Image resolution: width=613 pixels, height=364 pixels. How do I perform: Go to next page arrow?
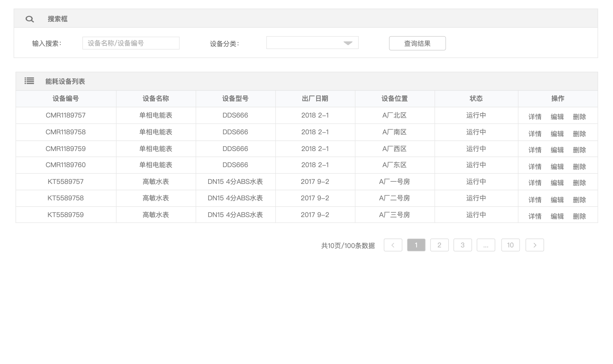[x=535, y=245]
